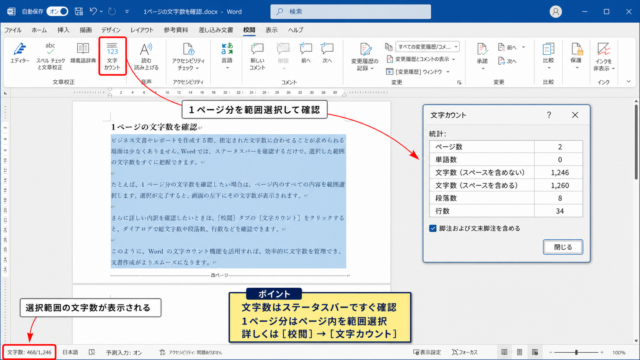Image resolution: width=640 pixels, height=360 pixels.
Task: Switch to Read Mode view icon
Action: (x=504, y=352)
